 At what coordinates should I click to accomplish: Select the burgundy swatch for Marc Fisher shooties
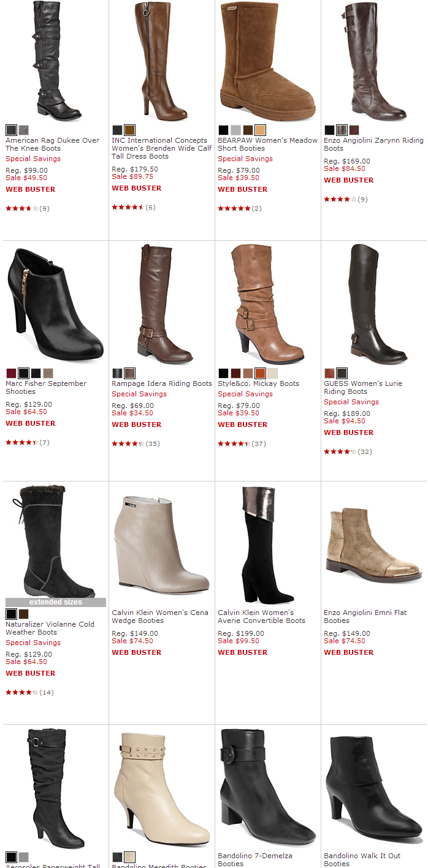(x=11, y=373)
